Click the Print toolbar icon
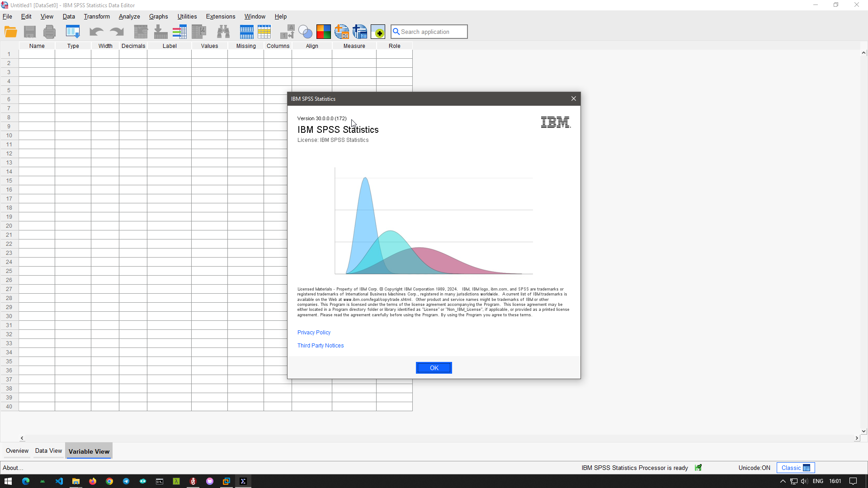The width and height of the screenshot is (868, 488). tap(50, 32)
